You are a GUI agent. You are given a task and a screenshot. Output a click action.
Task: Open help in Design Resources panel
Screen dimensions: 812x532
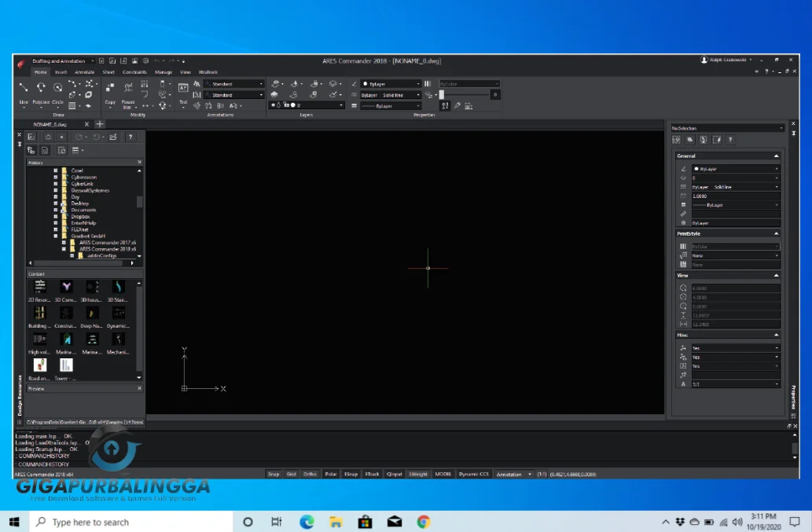coord(130,137)
